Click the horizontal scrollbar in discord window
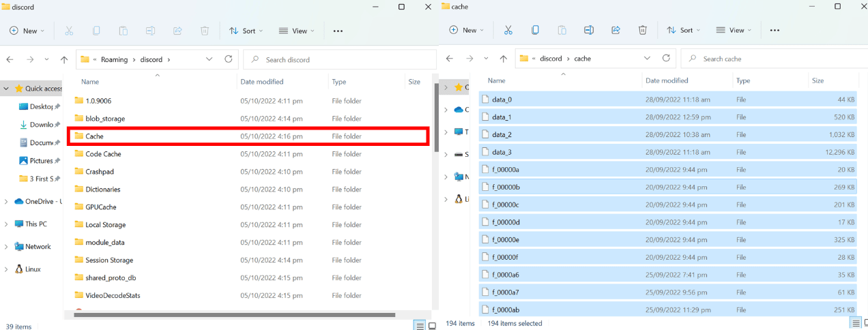This screenshot has height=330, width=868. tap(235, 315)
